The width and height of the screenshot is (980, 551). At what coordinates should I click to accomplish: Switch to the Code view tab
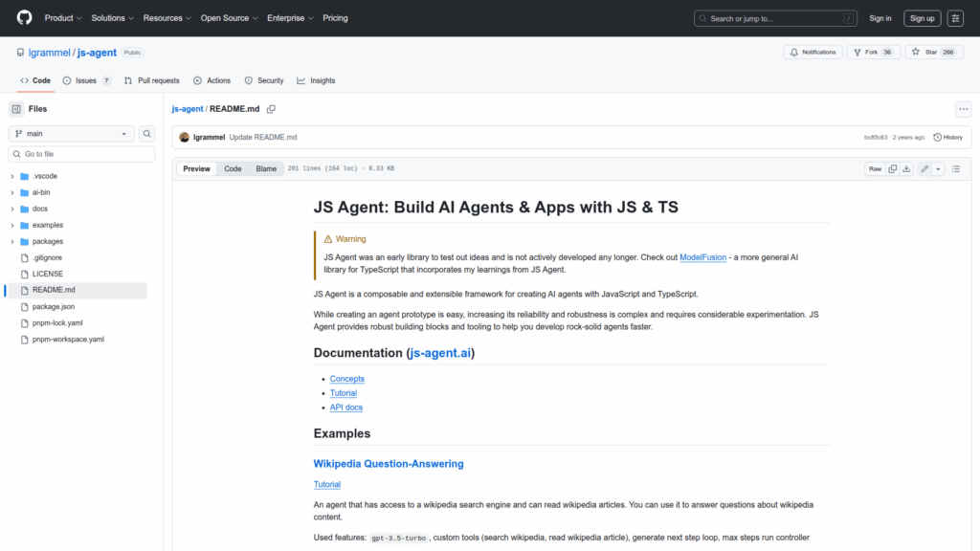click(x=233, y=168)
